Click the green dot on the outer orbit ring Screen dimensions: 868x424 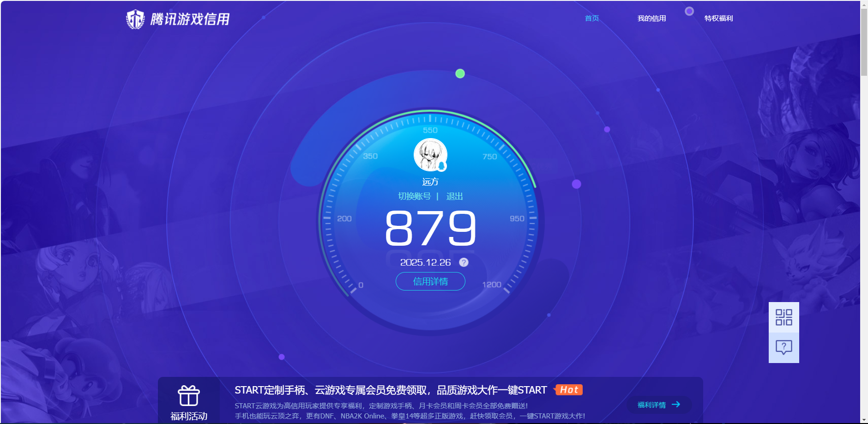460,73
